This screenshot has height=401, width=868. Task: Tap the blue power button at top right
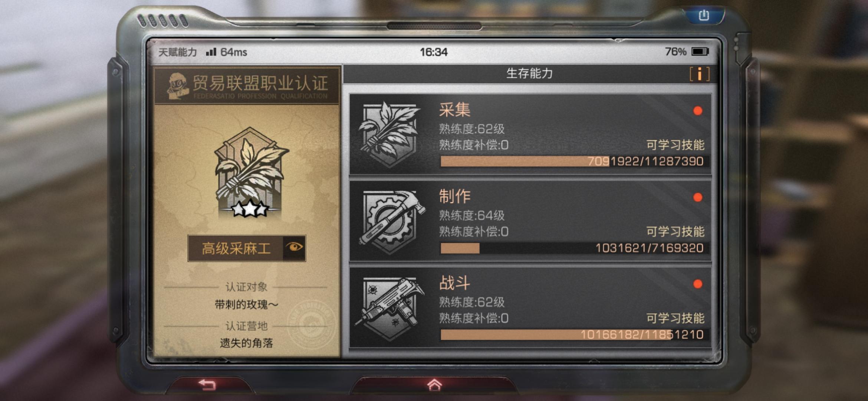[704, 16]
